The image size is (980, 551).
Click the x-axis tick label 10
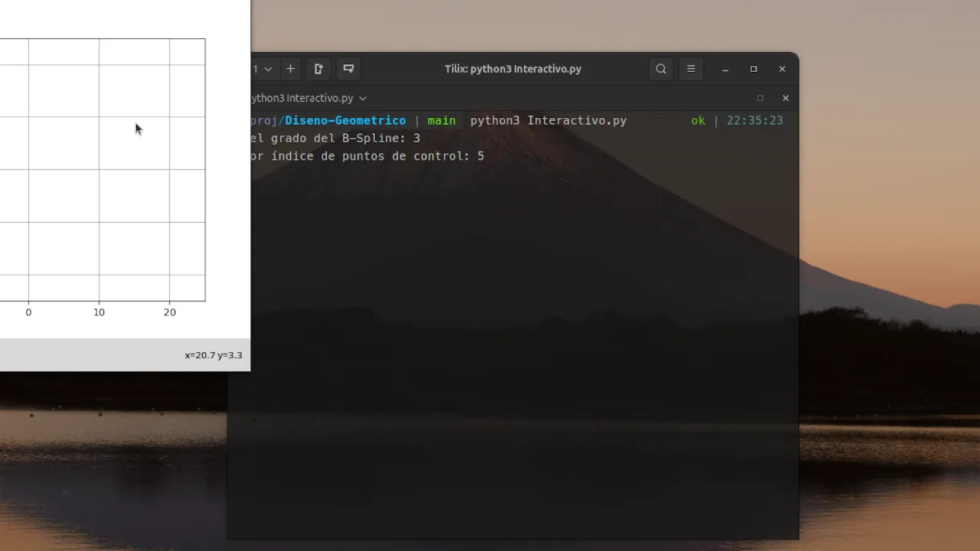[99, 312]
